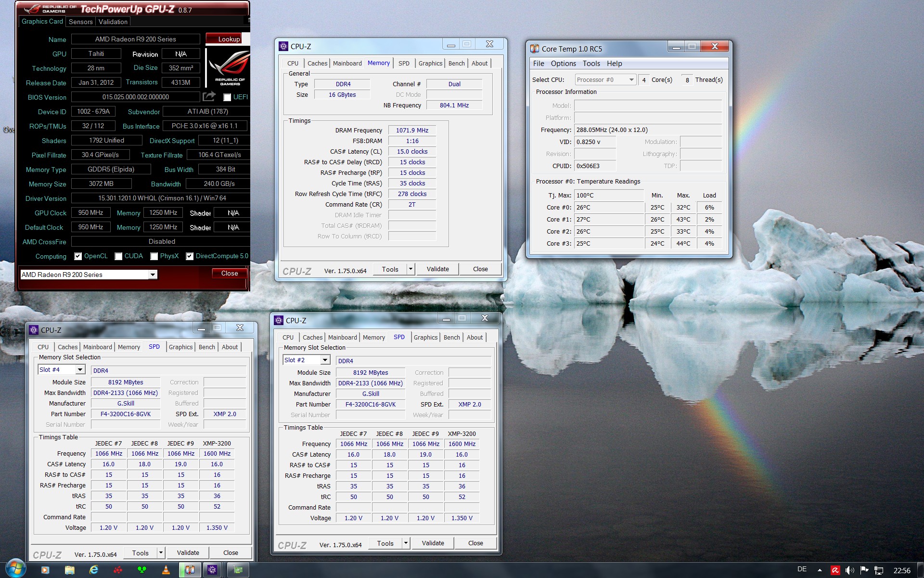
Task: Launch Internet Explorer from the taskbar
Action: [93, 570]
